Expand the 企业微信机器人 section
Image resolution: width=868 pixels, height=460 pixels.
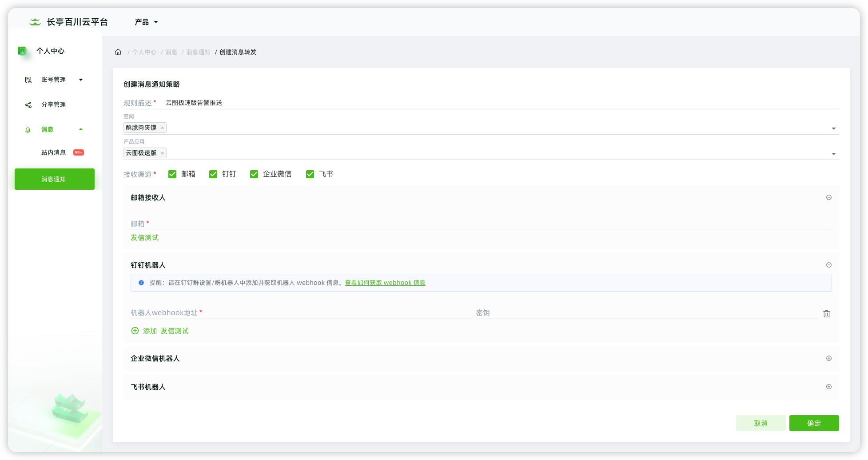[x=828, y=358]
